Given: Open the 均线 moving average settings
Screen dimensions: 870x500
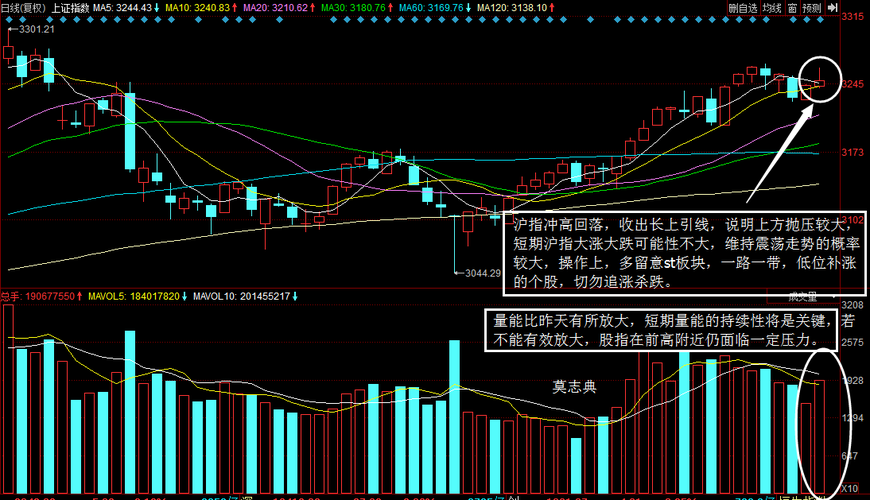Looking at the screenshot, I should pos(772,8).
